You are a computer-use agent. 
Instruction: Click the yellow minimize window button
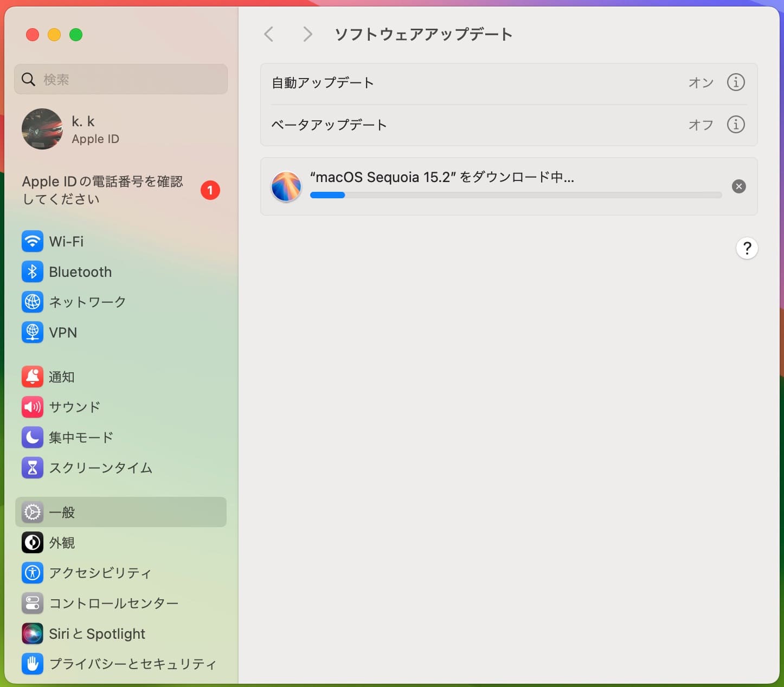[x=54, y=35]
